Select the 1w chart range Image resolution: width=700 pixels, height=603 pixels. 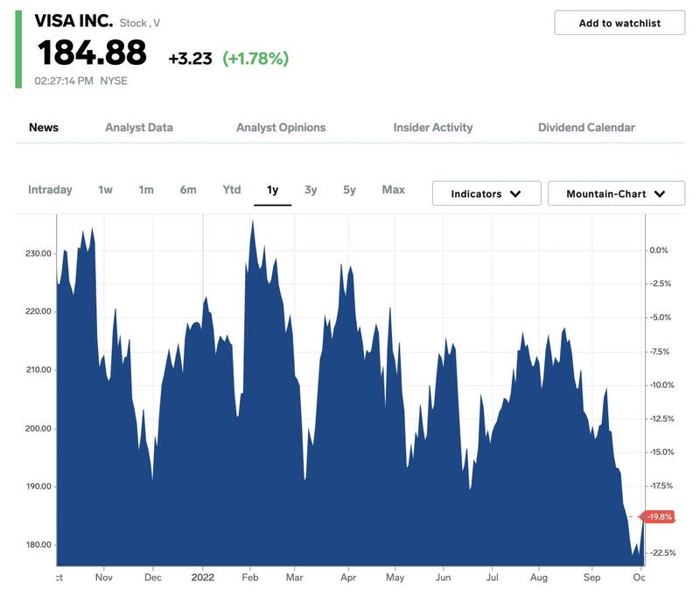click(105, 190)
